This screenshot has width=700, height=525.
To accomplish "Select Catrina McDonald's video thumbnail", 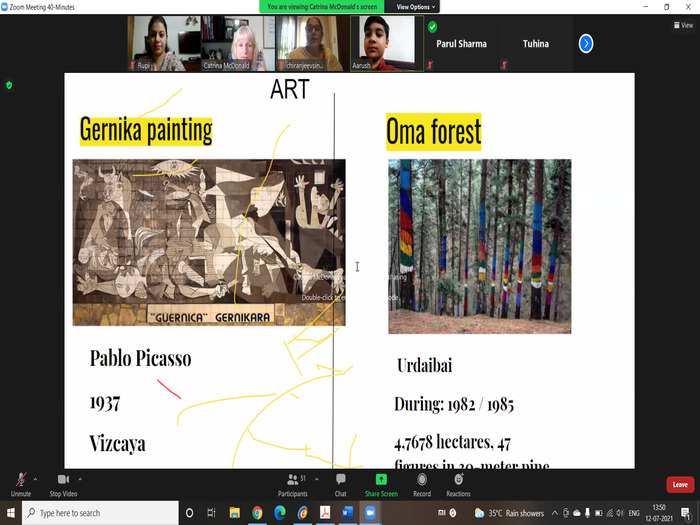I will pyautogui.click(x=238, y=43).
